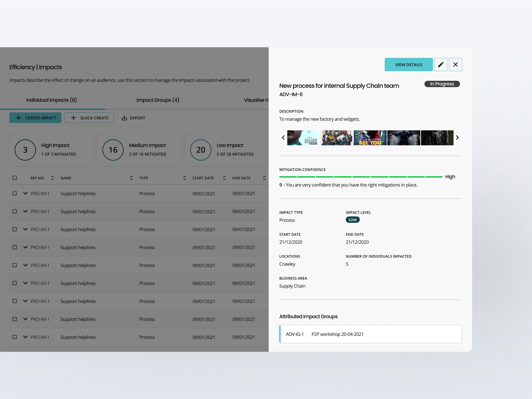The image size is (532, 399).
Task: Click the Export download icon
Action: (124, 118)
